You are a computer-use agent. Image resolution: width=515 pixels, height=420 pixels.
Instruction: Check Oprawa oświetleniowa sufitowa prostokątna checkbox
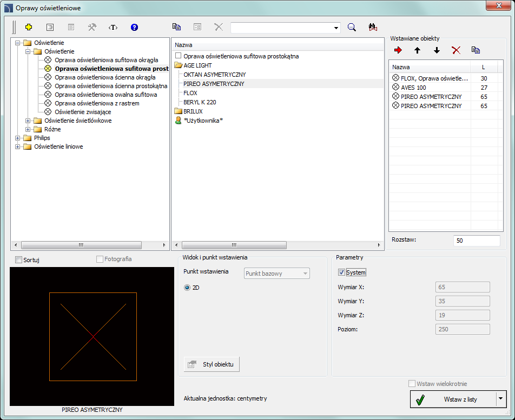(179, 56)
